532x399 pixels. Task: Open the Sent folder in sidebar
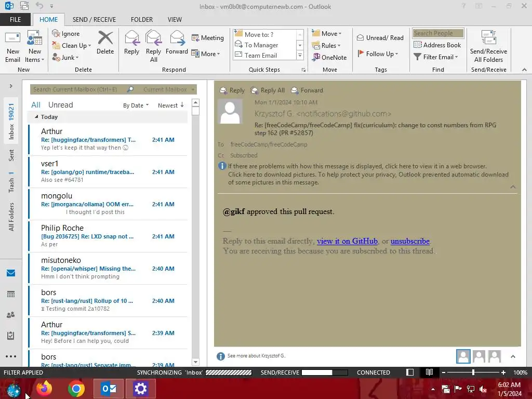click(x=11, y=155)
